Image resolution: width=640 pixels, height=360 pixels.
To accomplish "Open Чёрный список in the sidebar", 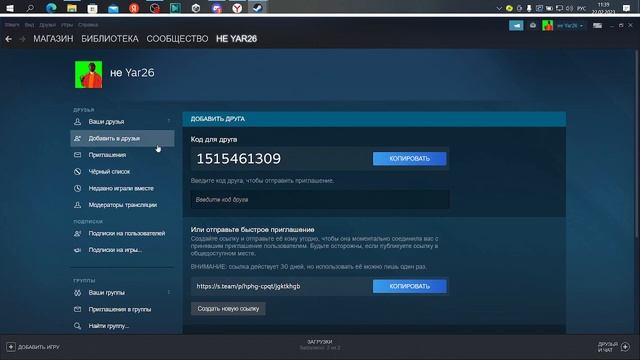I will coord(122,172).
